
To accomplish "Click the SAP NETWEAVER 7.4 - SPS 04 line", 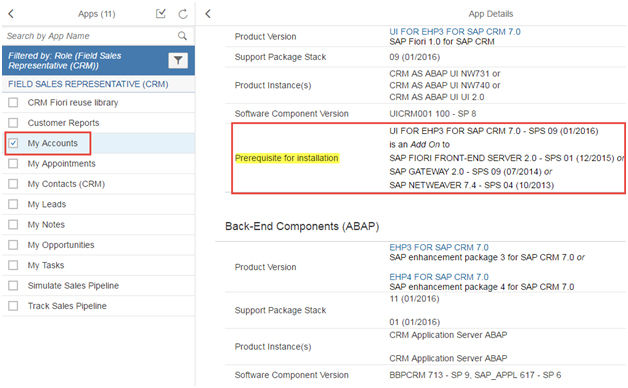I will point(471,185).
